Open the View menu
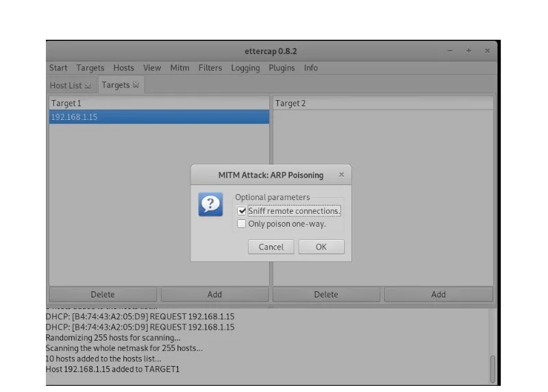 (x=152, y=68)
